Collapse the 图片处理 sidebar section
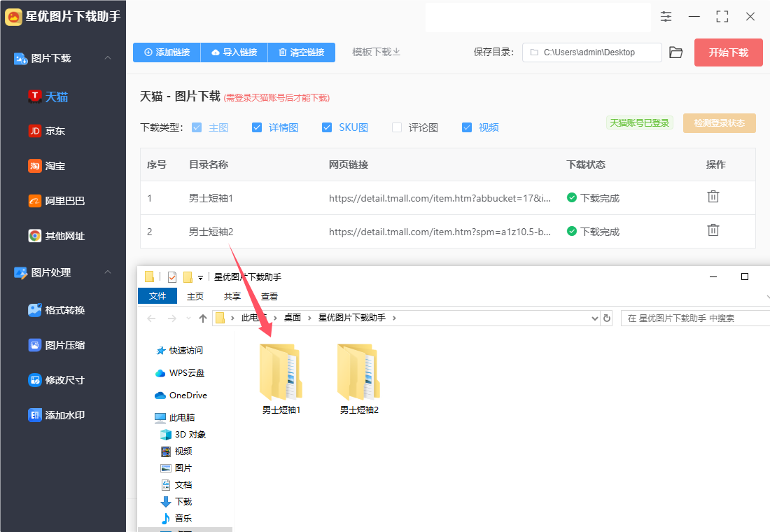 [x=108, y=272]
